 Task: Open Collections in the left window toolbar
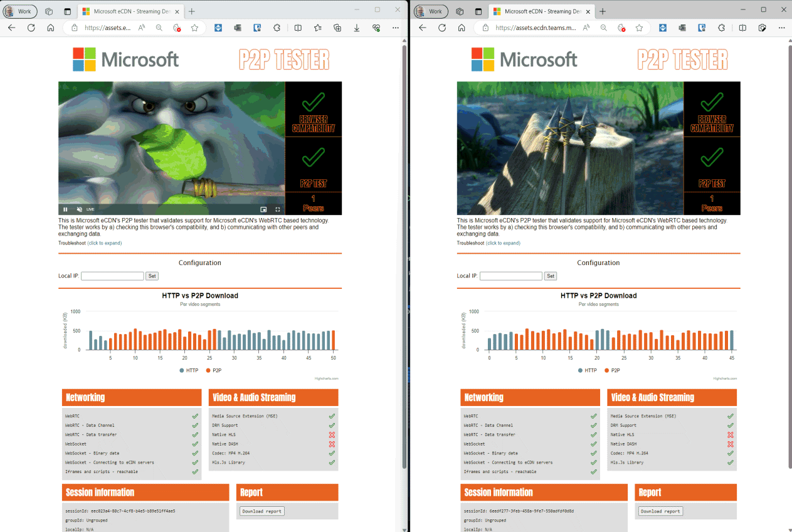click(337, 28)
